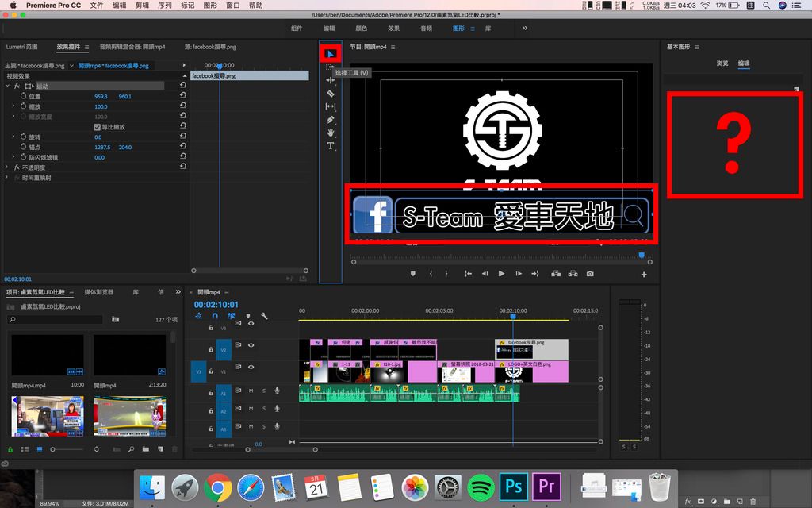The height and width of the screenshot is (508, 812).
Task: Expand the Scale (缩放) parameter
Action: tap(13, 106)
